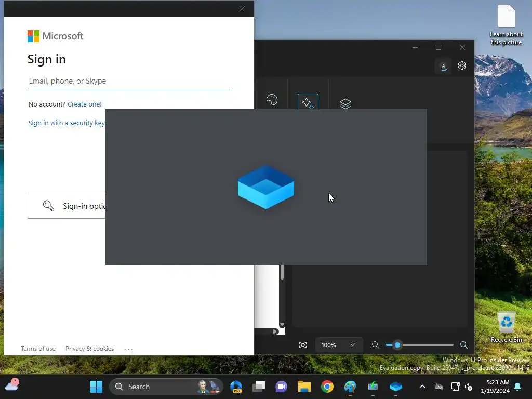Open the blue box app taskbar icon

(395, 387)
